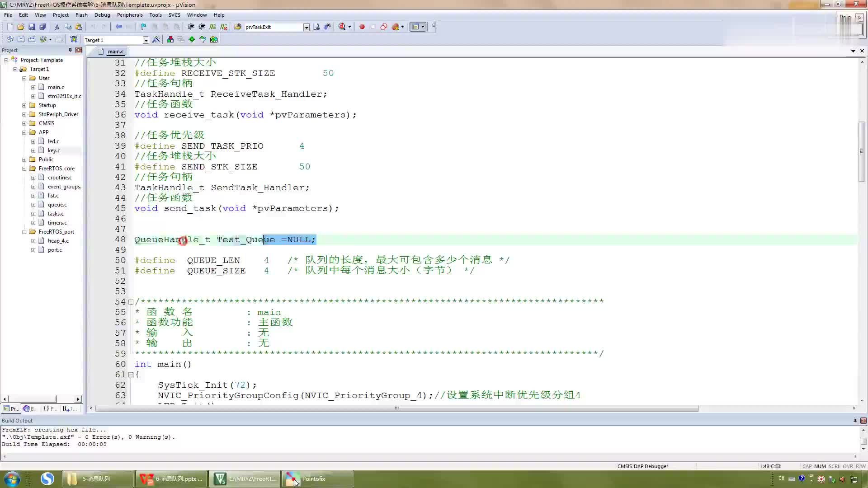Screen dimensions: 868x488
Task: Select the main.c editor tab
Action: (x=111, y=52)
